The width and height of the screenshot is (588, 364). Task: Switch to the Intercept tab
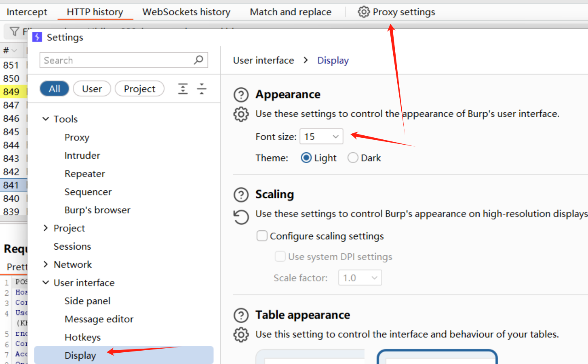[27, 12]
